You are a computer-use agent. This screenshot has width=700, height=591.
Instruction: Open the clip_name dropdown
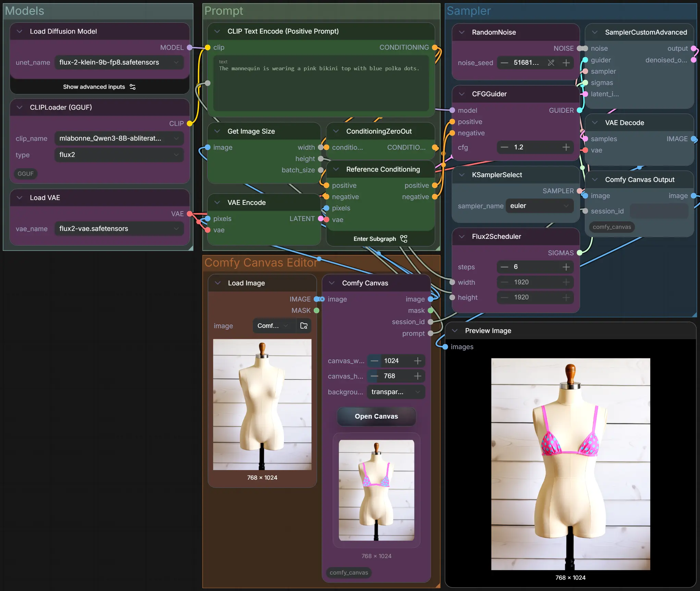(119, 138)
